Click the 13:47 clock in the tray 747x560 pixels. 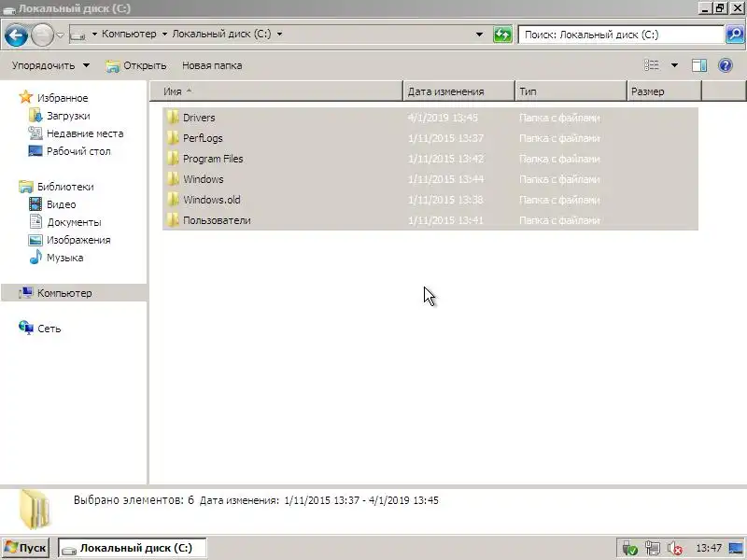[709, 548]
